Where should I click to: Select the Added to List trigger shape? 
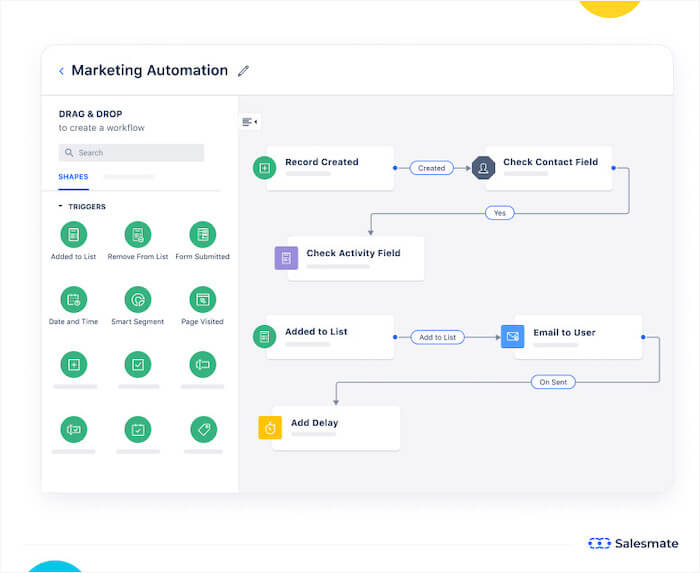click(74, 234)
